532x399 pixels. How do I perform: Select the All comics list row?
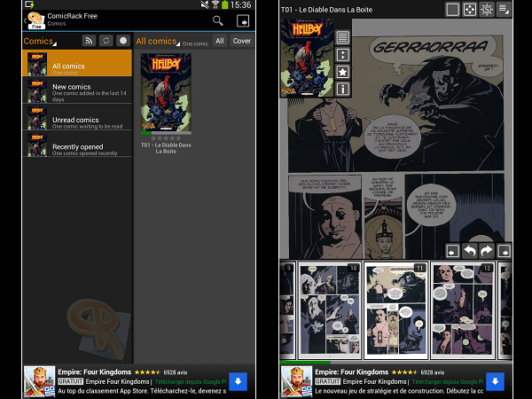(x=77, y=63)
